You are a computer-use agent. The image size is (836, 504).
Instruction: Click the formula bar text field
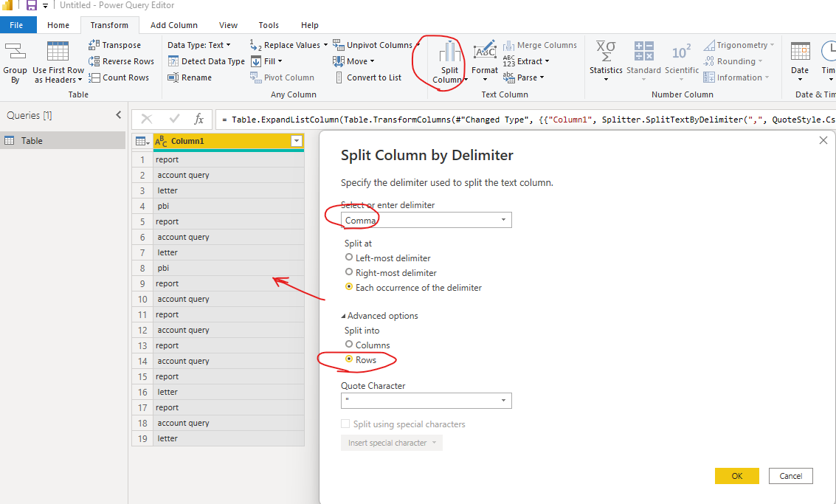coord(525,120)
